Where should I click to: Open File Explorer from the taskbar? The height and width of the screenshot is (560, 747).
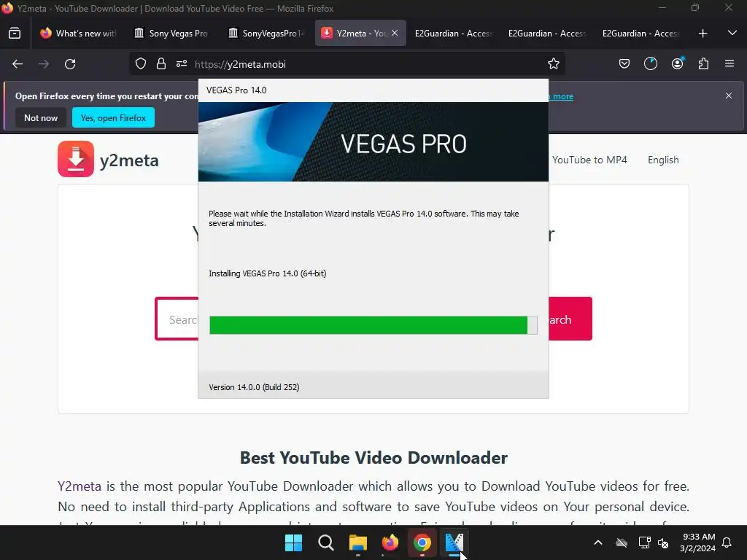pyautogui.click(x=357, y=542)
